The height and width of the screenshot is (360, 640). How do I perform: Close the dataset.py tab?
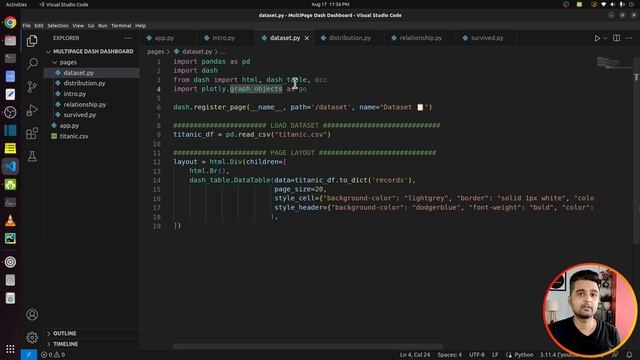307,38
